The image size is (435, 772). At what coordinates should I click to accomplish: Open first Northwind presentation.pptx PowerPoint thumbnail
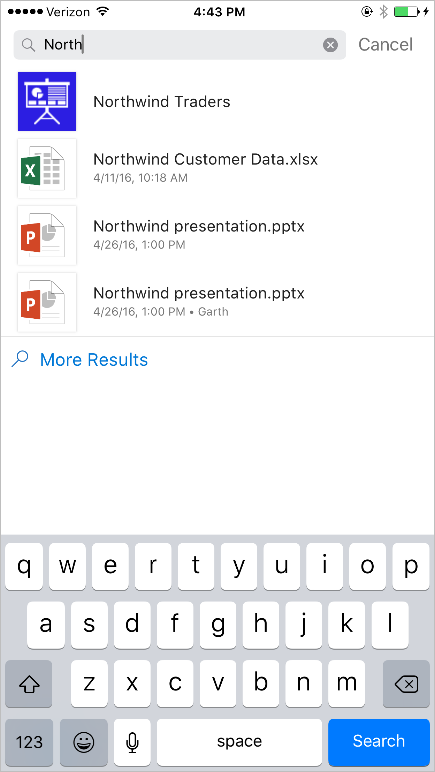point(47,235)
